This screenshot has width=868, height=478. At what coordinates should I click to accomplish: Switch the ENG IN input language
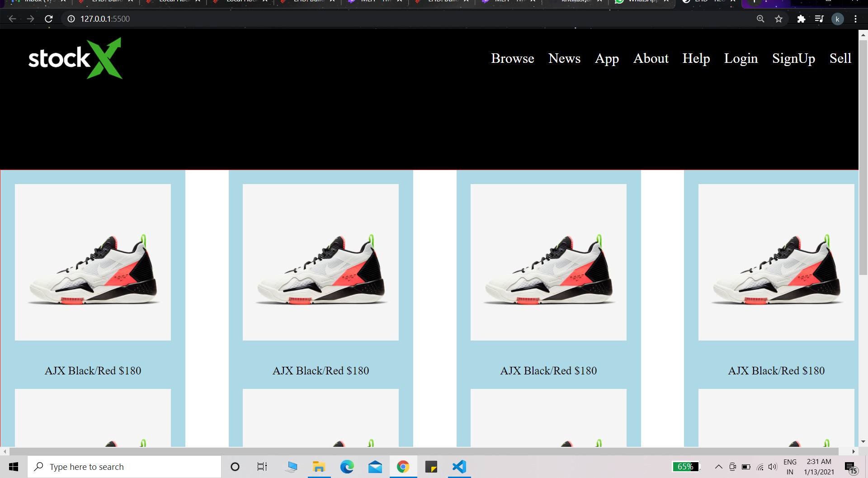coord(790,467)
